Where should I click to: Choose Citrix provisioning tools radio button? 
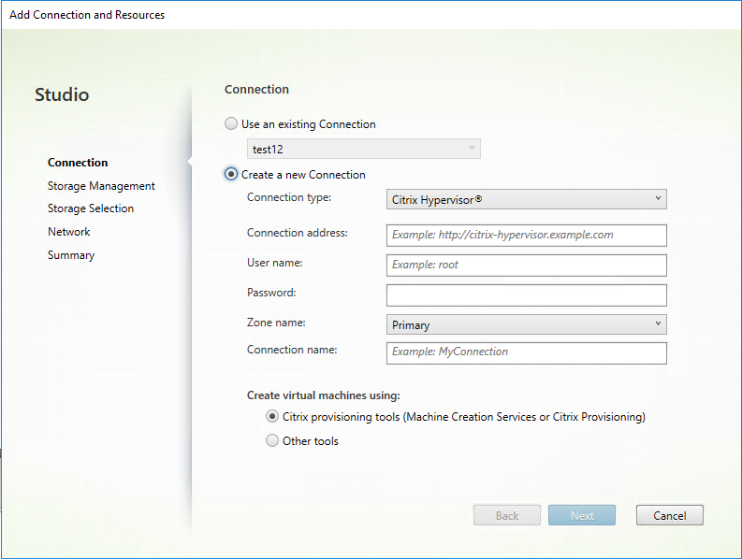[x=272, y=417]
